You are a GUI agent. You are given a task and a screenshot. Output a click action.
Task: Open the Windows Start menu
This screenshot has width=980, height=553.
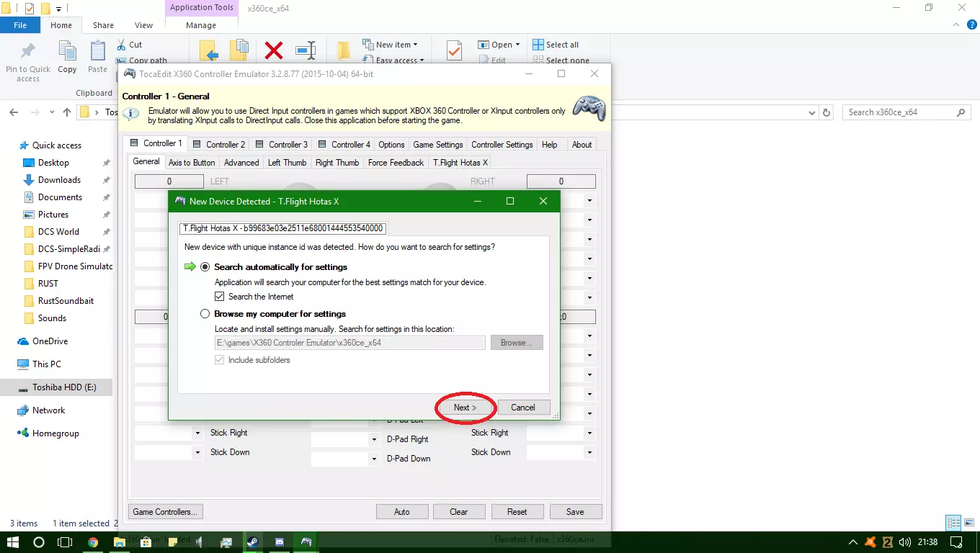pyautogui.click(x=12, y=541)
